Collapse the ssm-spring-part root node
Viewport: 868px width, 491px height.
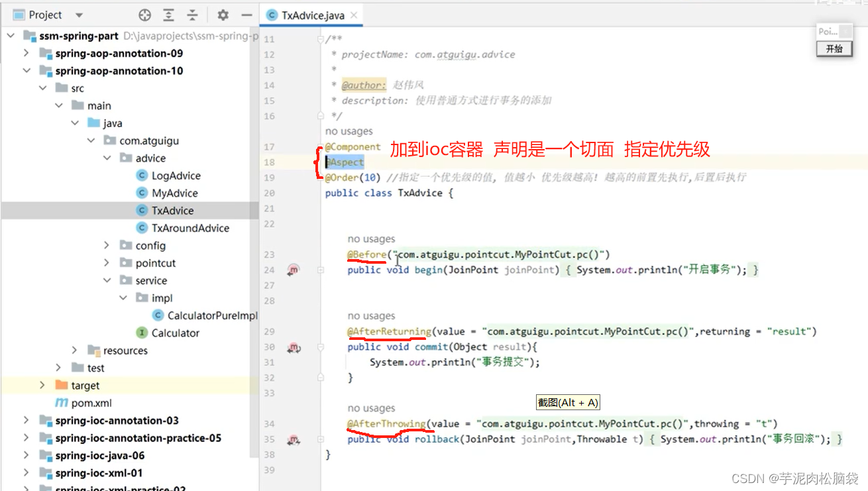pos(11,36)
